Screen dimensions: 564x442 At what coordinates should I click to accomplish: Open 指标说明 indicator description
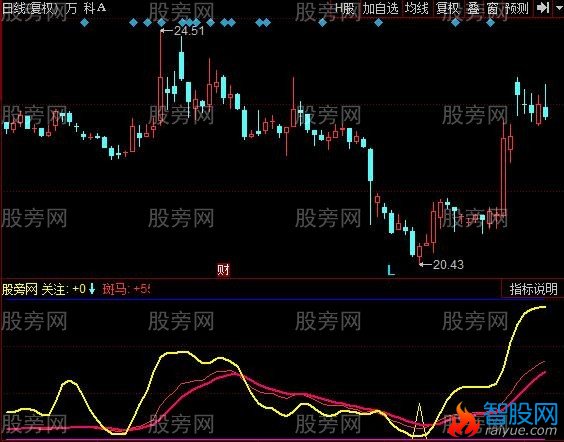coord(533,289)
